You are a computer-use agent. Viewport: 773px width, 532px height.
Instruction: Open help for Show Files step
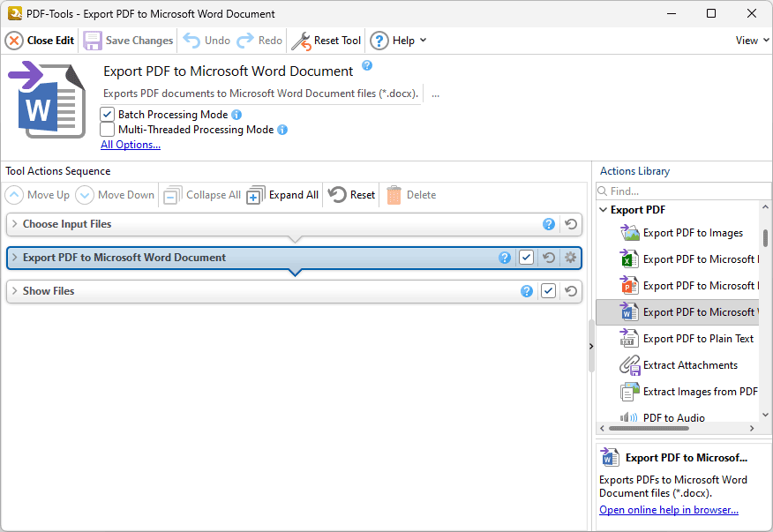pyautogui.click(x=527, y=291)
